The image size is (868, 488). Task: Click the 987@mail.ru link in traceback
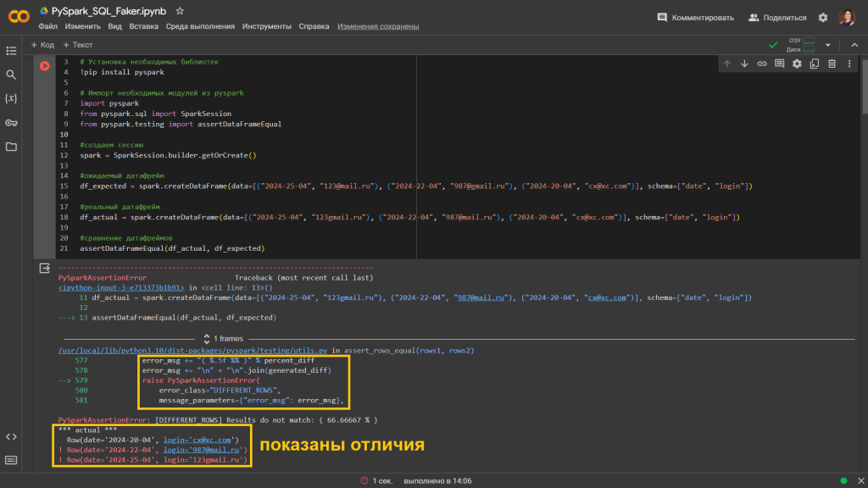pos(481,297)
